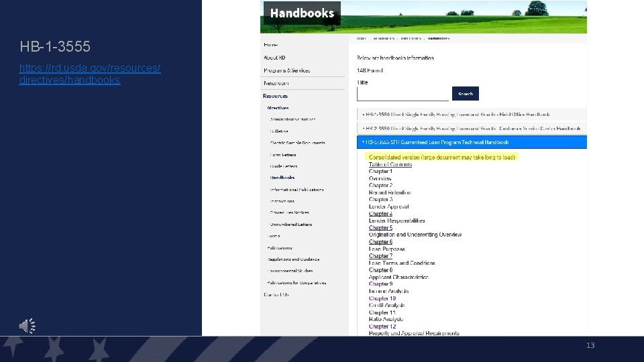Open Chapter 7 link
Screen dimensions: 644x362
click(x=380, y=256)
